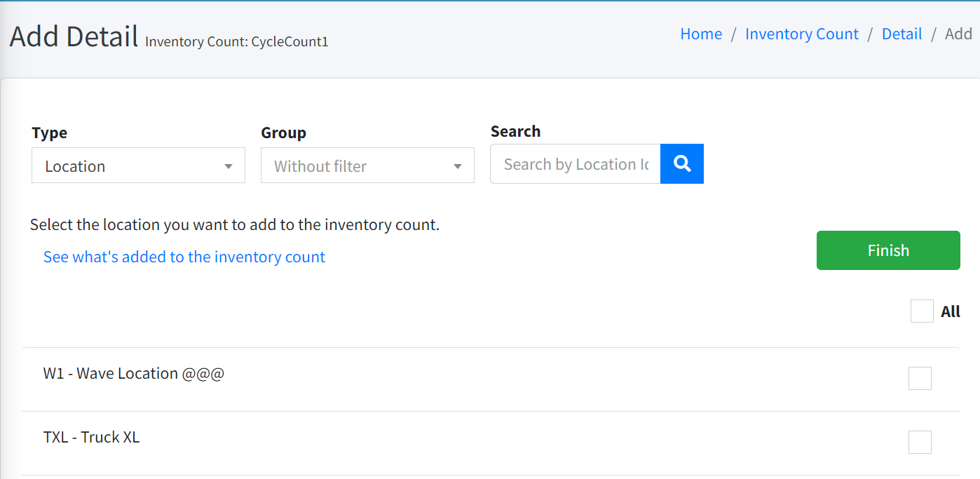This screenshot has width=980, height=479.
Task: Click the Inventory Count: CycleCount1 subtitle
Action: [x=236, y=41]
